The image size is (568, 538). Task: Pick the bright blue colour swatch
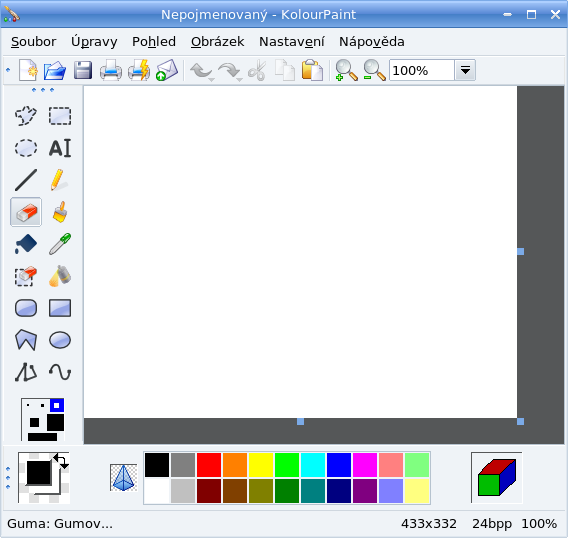[339, 465]
